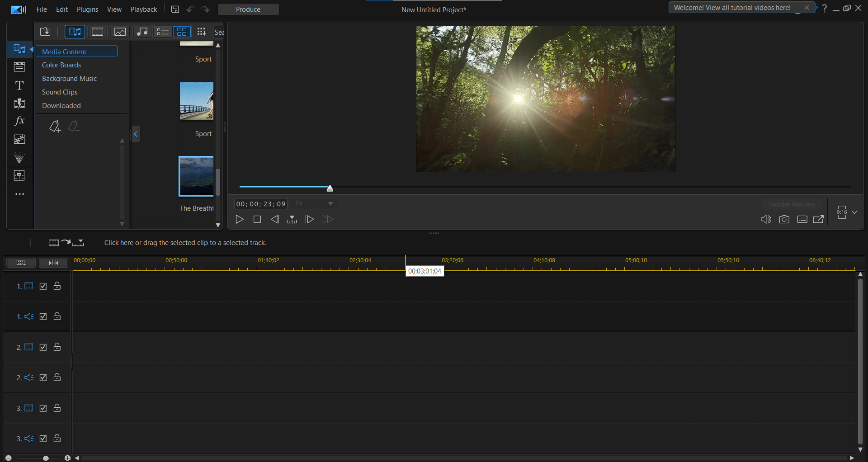Toggle audio track 3's enable checkbox
The height and width of the screenshot is (462, 868).
tap(43, 438)
